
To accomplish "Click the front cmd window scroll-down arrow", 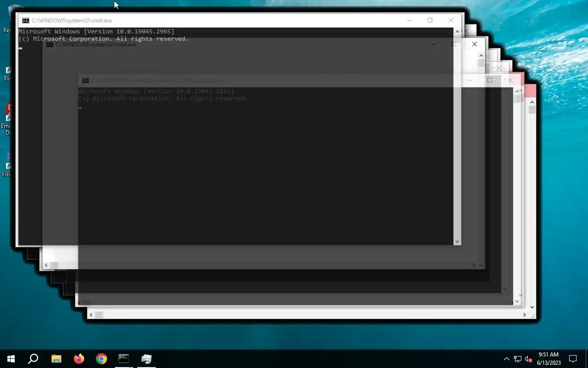I will click(x=457, y=241).
